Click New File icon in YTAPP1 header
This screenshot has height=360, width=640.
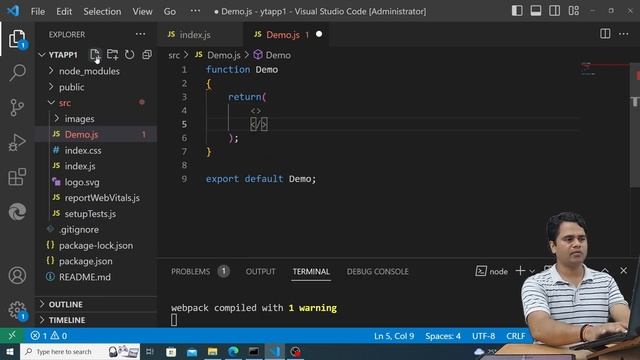pos(95,54)
